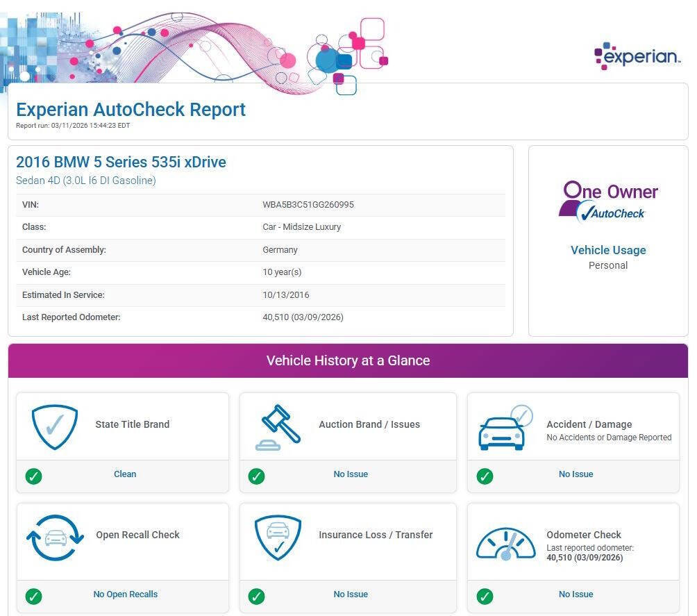Screen dimensions: 697x616
Task: Open the No Open Recalls link
Action: pos(125,594)
